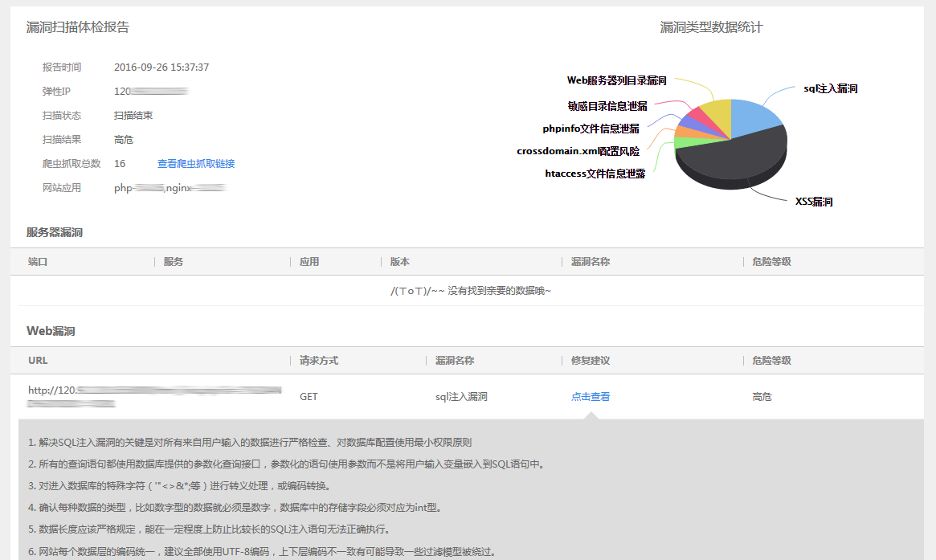Click the blurred http://120 URL in Web漏洞 row
The image size is (936, 560).
(153, 391)
